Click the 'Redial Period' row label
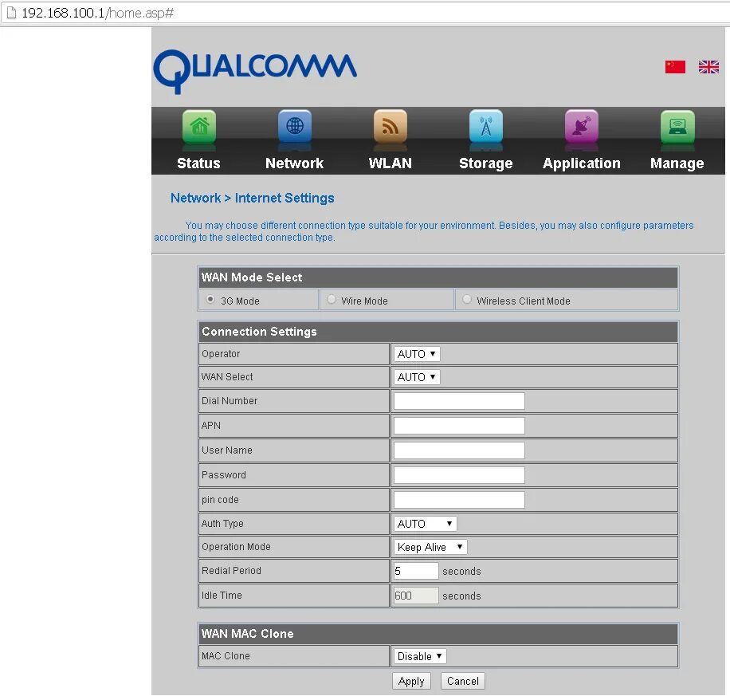Image resolution: width=730 pixels, height=700 pixels. [x=231, y=571]
